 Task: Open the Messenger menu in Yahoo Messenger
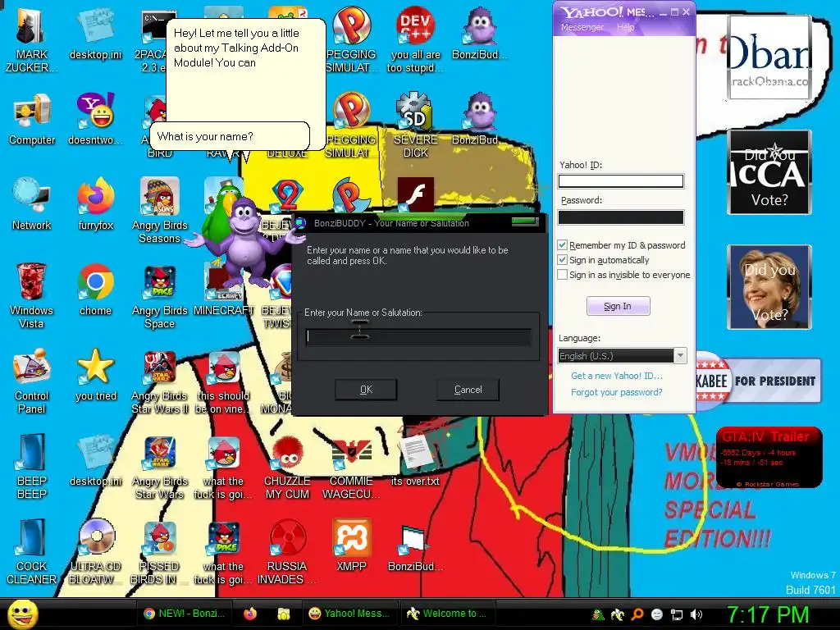pos(582,27)
